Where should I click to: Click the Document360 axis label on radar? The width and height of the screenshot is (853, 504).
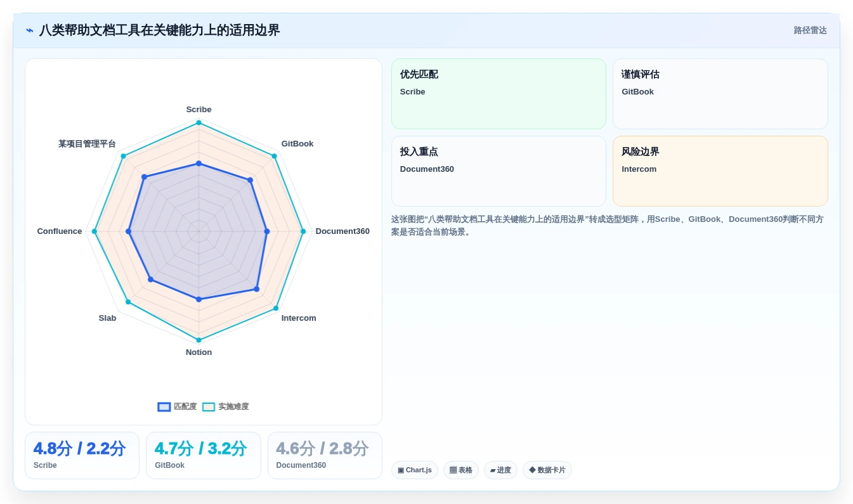342,231
